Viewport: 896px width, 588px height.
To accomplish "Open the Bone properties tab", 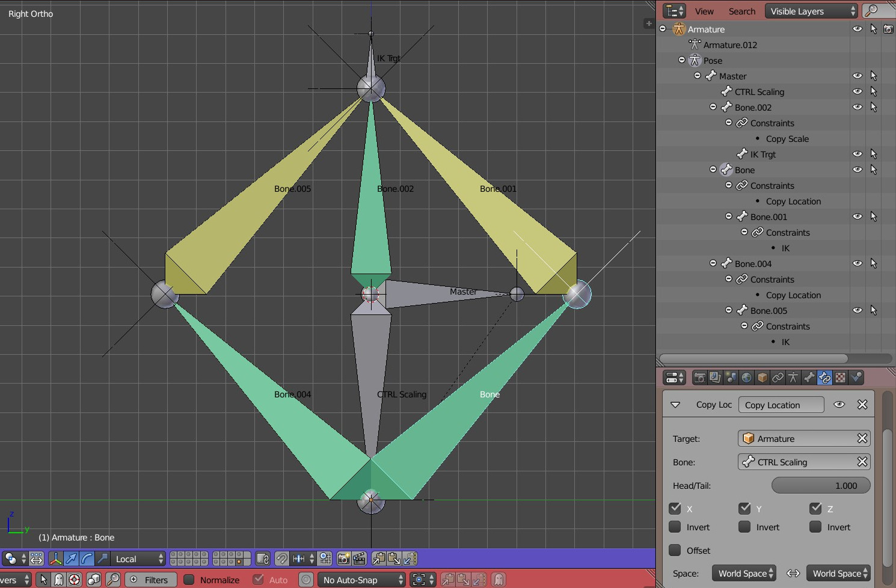I will coord(809,378).
